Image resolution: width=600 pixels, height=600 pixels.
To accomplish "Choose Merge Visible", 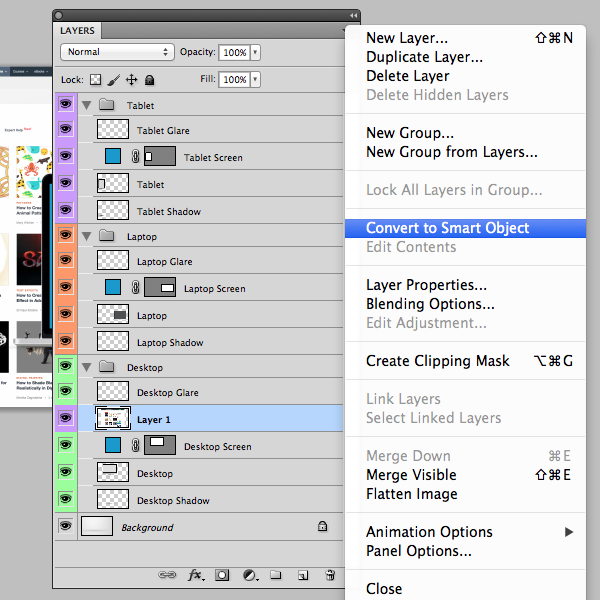I will pyautogui.click(x=465, y=475).
